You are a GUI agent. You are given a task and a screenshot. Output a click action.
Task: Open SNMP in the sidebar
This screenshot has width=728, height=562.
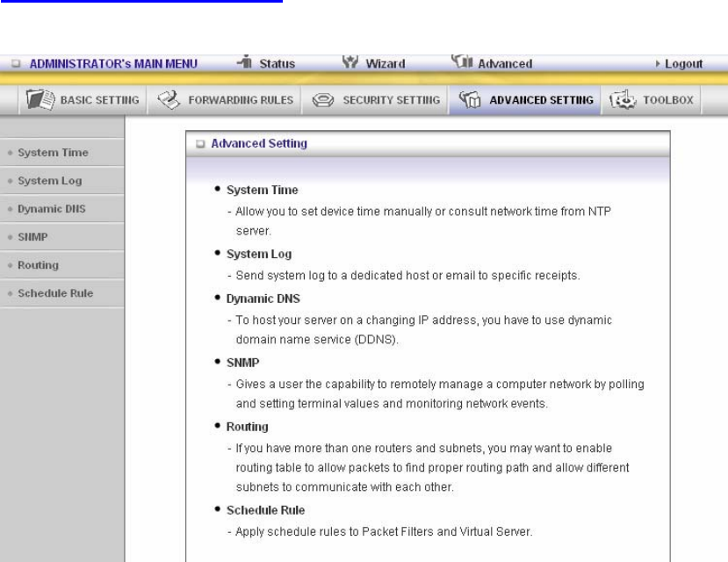pyautogui.click(x=62, y=237)
